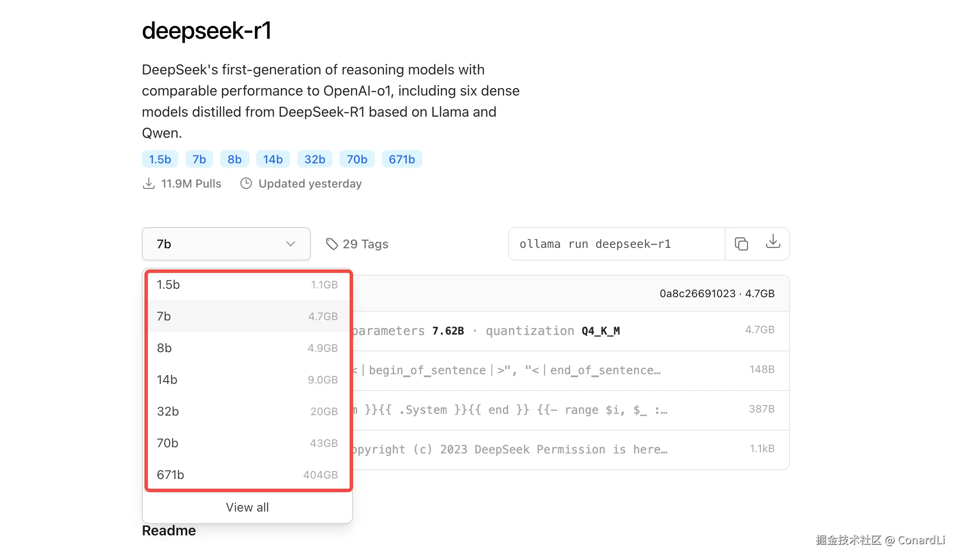This screenshot has width=959, height=560.
Task: Choose the 8b 4.9GB option
Action: 247,348
